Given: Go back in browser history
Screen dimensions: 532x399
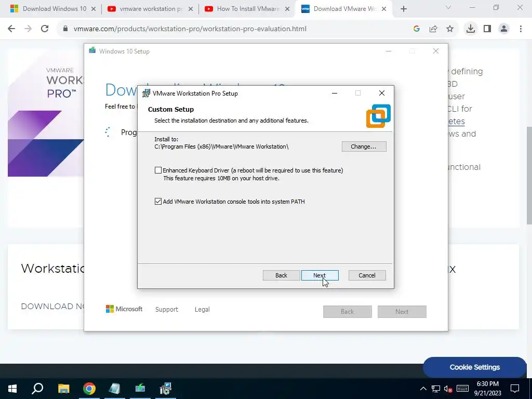Looking at the screenshot, I should tap(11, 29).
